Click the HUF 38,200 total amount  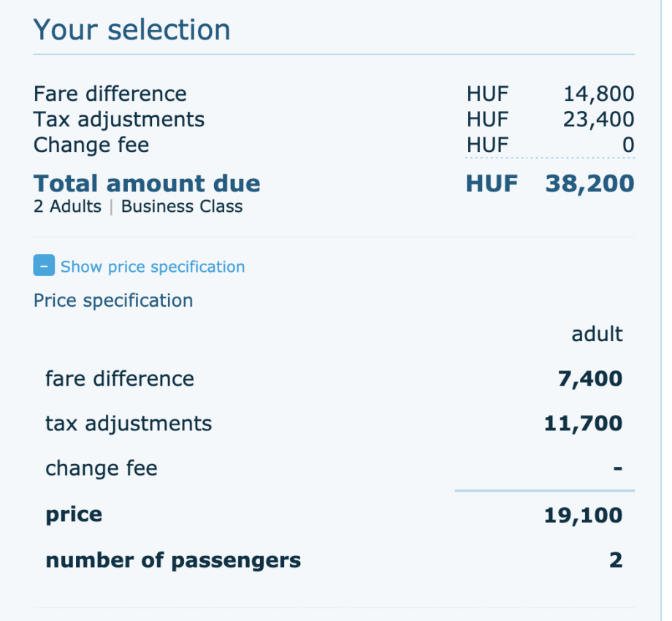pyautogui.click(x=550, y=183)
